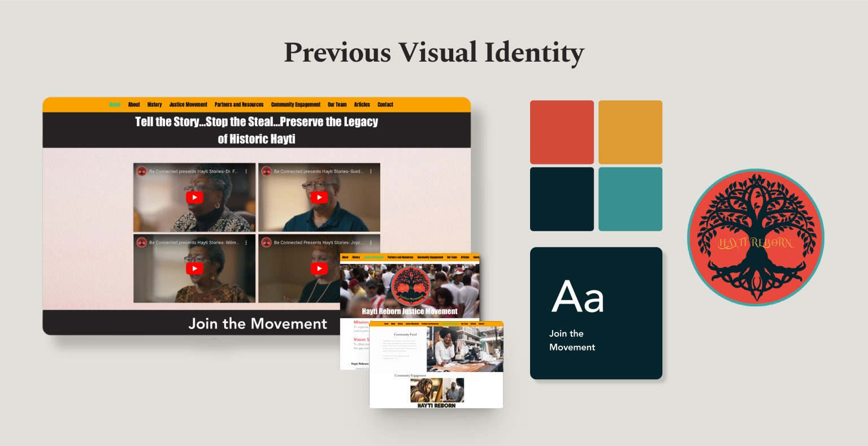Click 'Hayti Reborn Justice Movement' hero title
This screenshot has height=446, width=868.
pyautogui.click(x=410, y=311)
